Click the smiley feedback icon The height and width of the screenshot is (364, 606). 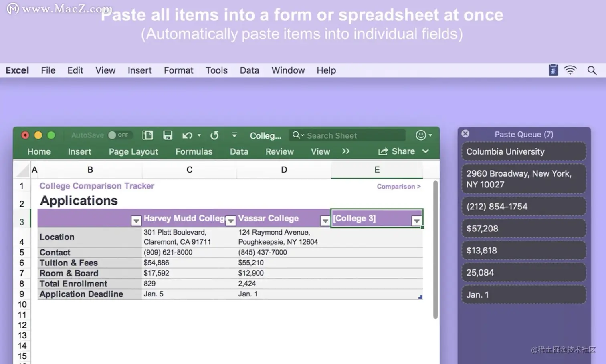tap(420, 135)
